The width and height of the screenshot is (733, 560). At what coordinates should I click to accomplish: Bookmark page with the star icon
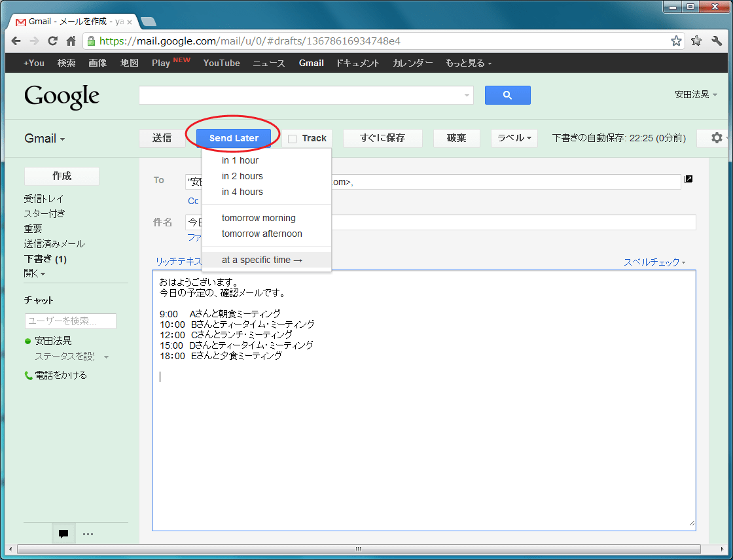pyautogui.click(x=676, y=41)
